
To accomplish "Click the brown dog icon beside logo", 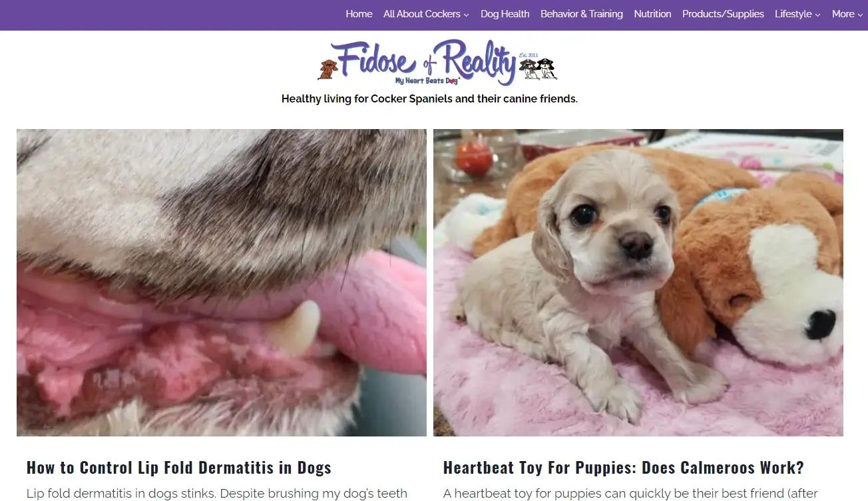I will [x=327, y=69].
